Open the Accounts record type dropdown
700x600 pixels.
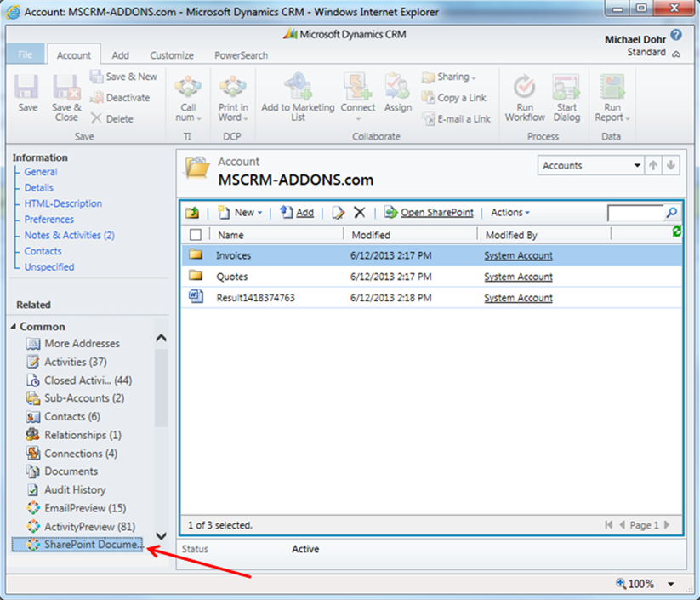coord(589,164)
